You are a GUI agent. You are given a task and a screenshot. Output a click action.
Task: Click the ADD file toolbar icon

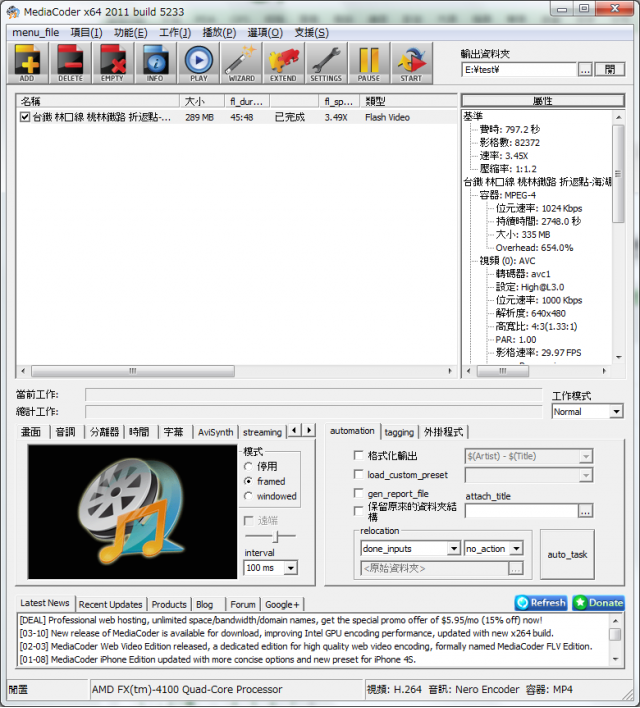pyautogui.click(x=27, y=63)
